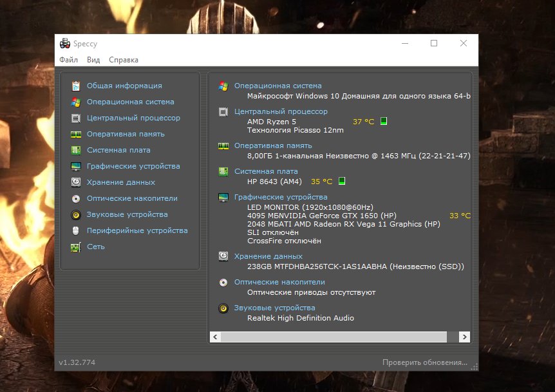The width and height of the screenshot is (555, 392).
Task: Click the Оптические накопители heading link in summary
Action: [x=279, y=282]
